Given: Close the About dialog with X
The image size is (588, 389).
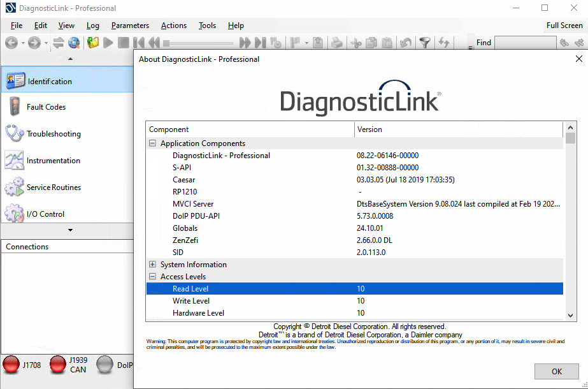Looking at the screenshot, I should click(x=579, y=59).
